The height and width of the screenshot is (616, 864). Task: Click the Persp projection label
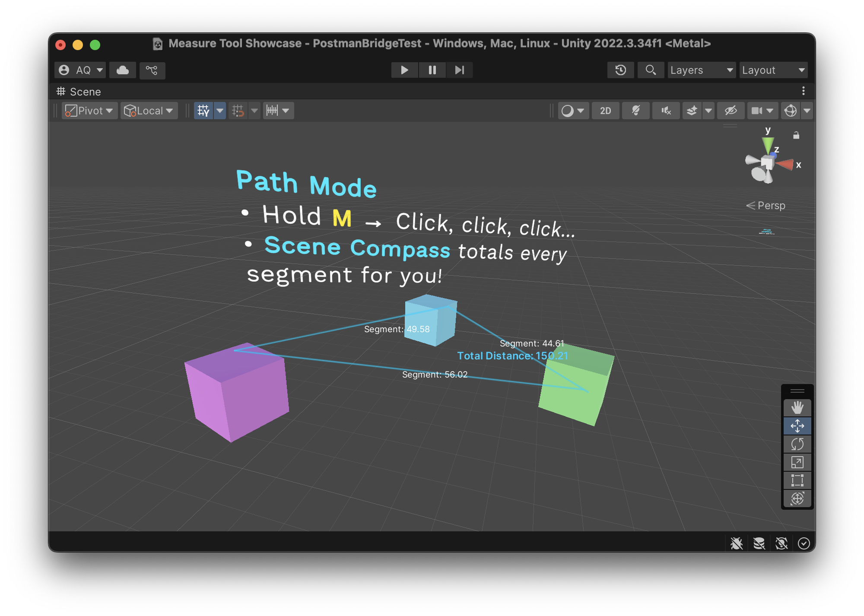coord(771,206)
